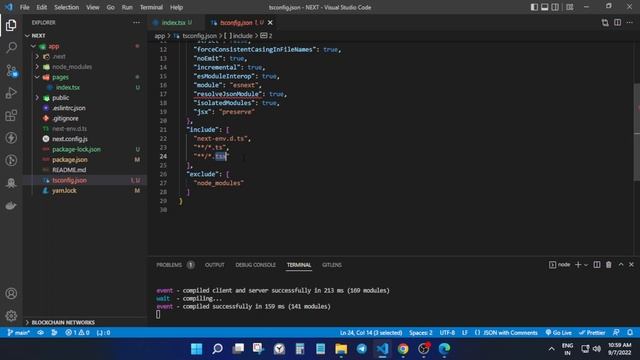Open the .gitignore file
Screen dimensions: 640x360
click(85, 118)
